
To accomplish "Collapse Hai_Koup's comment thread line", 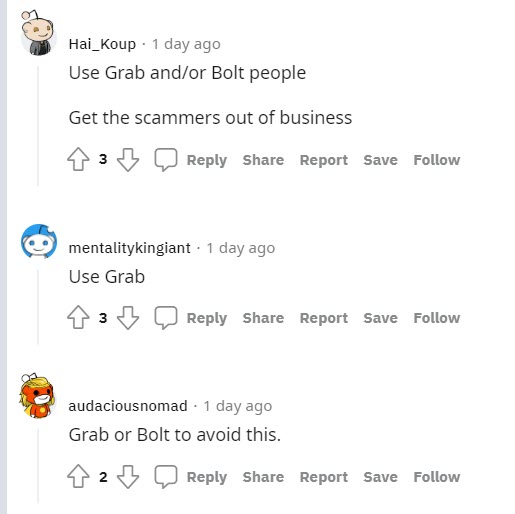I will [x=38, y=126].
